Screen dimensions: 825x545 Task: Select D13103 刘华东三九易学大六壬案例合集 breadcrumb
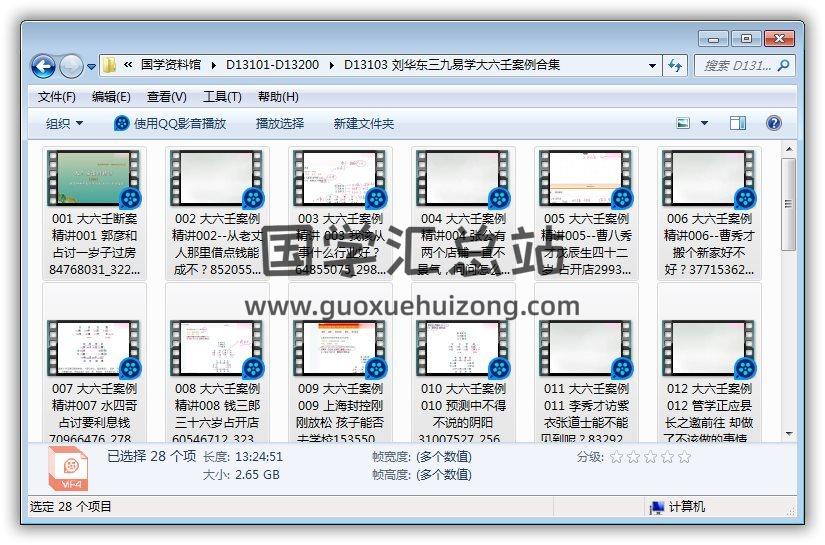pos(452,65)
